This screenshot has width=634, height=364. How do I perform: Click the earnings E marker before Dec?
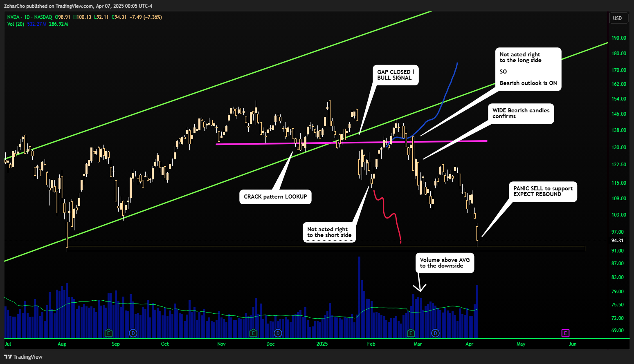pyautogui.click(x=253, y=333)
